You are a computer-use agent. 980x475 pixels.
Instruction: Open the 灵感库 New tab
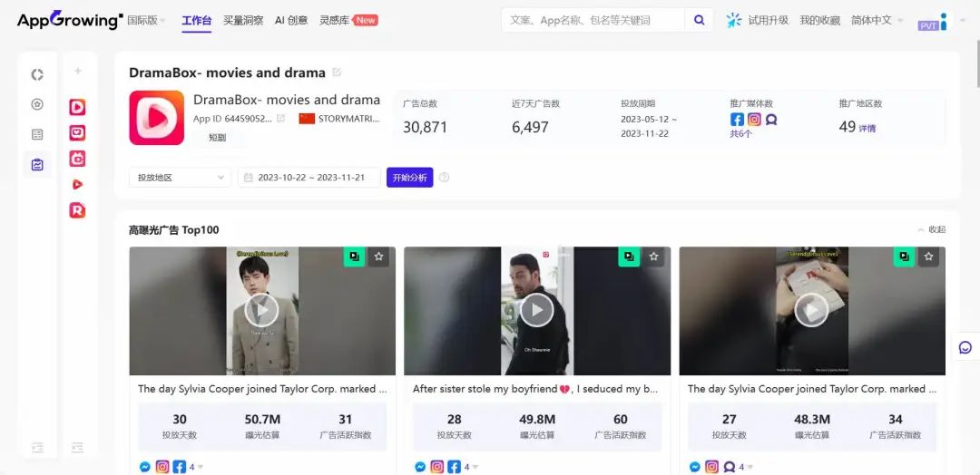point(348,20)
